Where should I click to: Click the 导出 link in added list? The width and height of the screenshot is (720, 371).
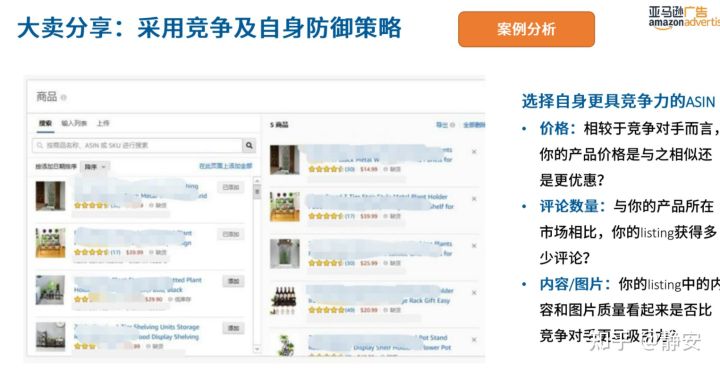point(442,125)
